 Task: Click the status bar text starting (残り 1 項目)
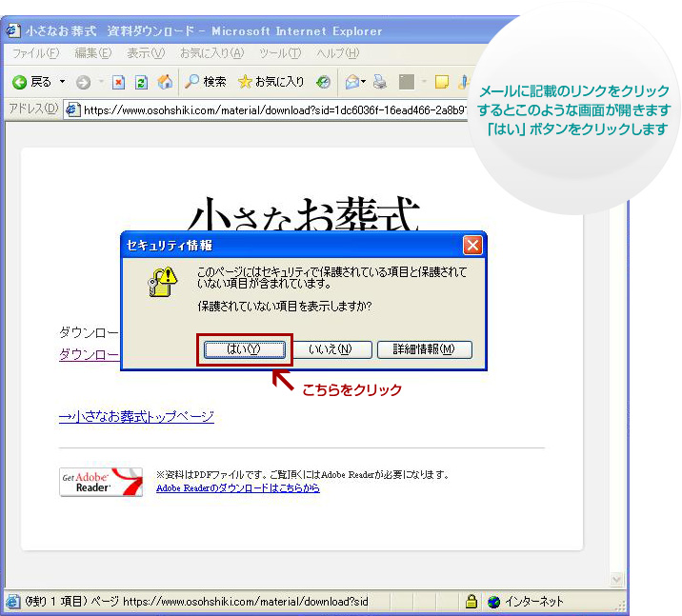tap(196, 602)
